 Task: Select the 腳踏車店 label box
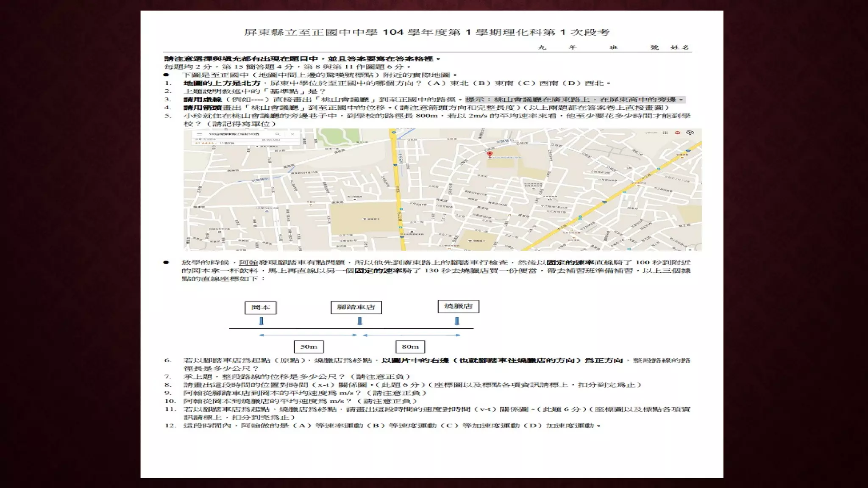[x=356, y=308]
